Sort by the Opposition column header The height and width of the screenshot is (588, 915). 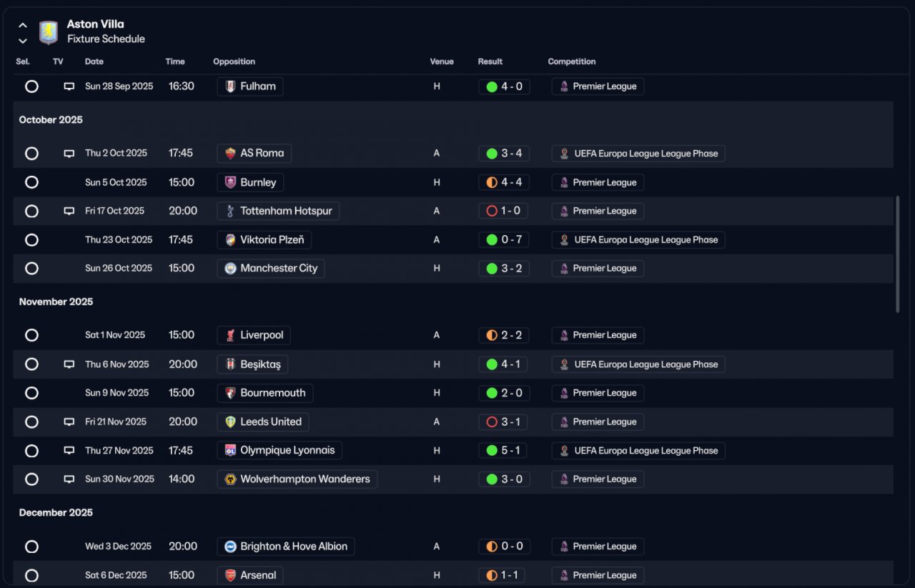tap(234, 61)
